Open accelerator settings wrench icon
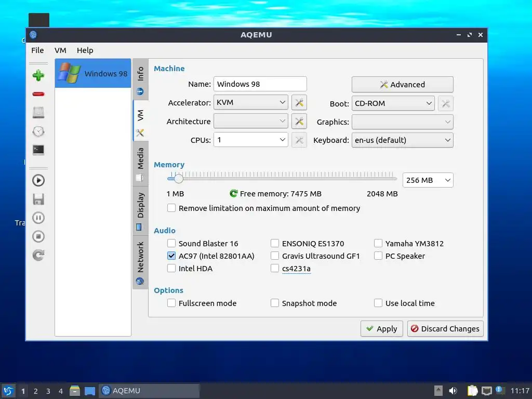532x399 pixels. point(299,102)
